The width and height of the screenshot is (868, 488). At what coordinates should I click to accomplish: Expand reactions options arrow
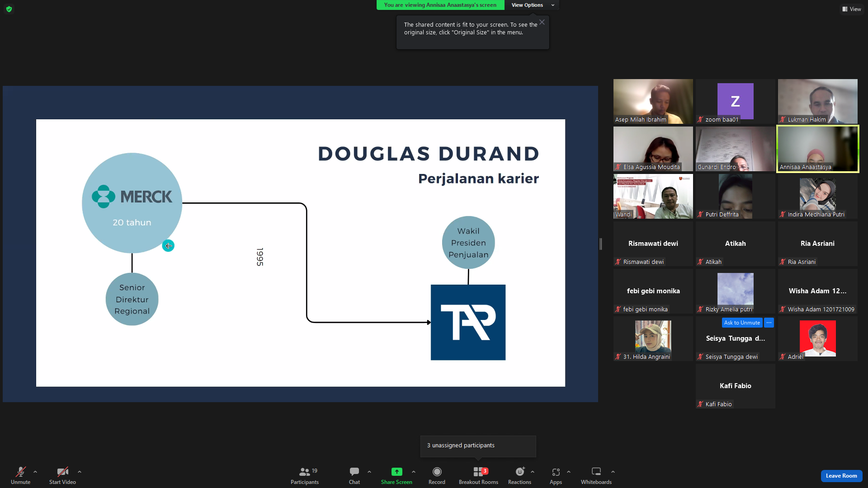(x=533, y=472)
